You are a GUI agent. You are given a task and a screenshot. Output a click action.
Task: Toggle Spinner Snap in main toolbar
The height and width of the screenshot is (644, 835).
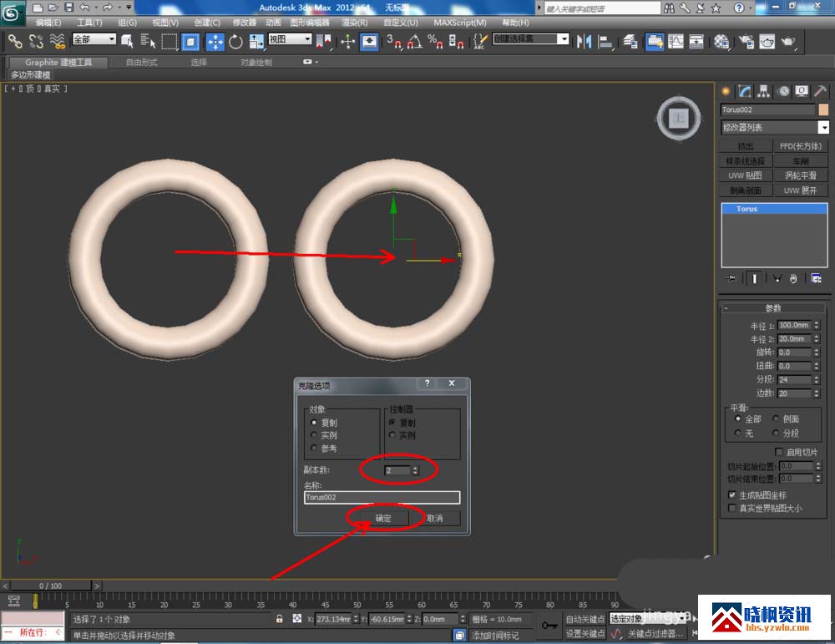456,41
